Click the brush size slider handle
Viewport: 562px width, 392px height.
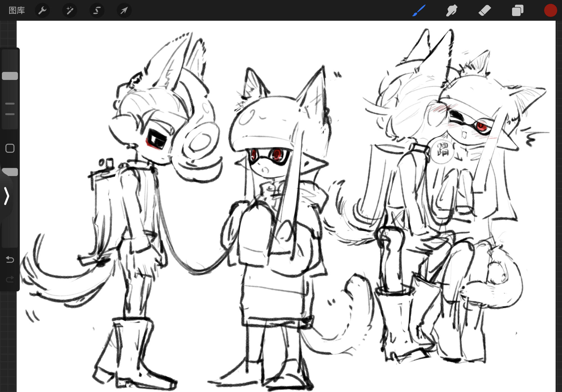[10, 76]
